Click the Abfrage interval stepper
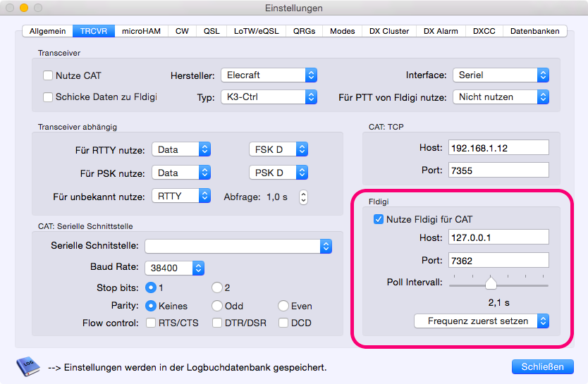588x384 pixels. [304, 197]
